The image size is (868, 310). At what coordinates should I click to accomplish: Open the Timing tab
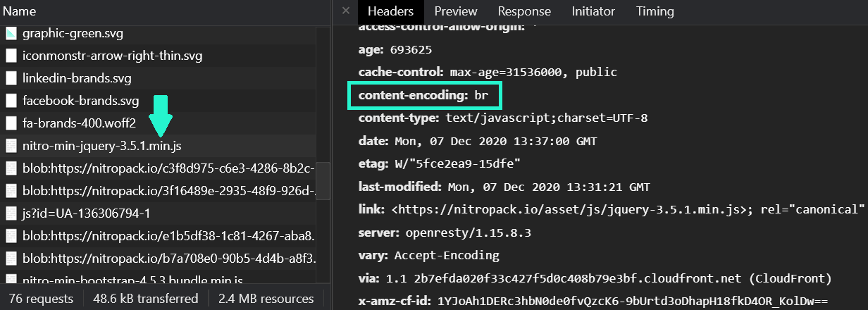(x=655, y=11)
